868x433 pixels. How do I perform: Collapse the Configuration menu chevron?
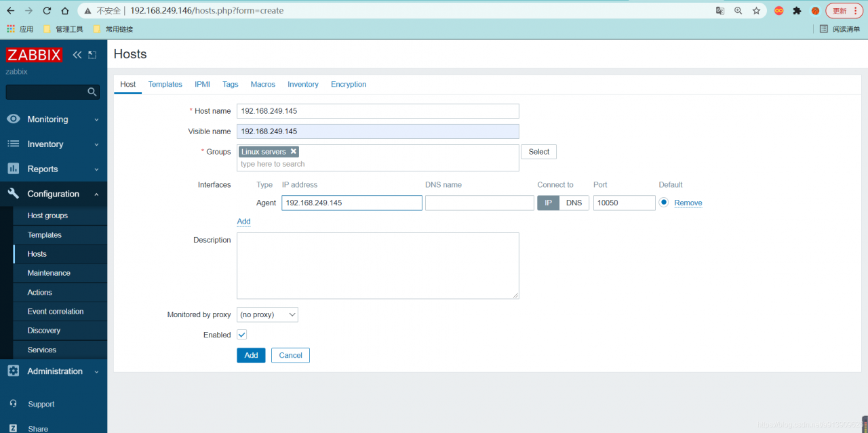(x=96, y=194)
